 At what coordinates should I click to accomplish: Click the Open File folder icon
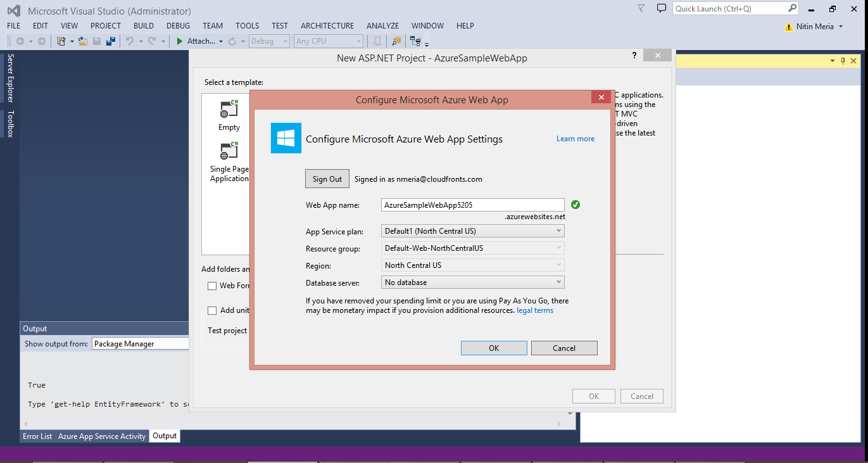(82, 41)
